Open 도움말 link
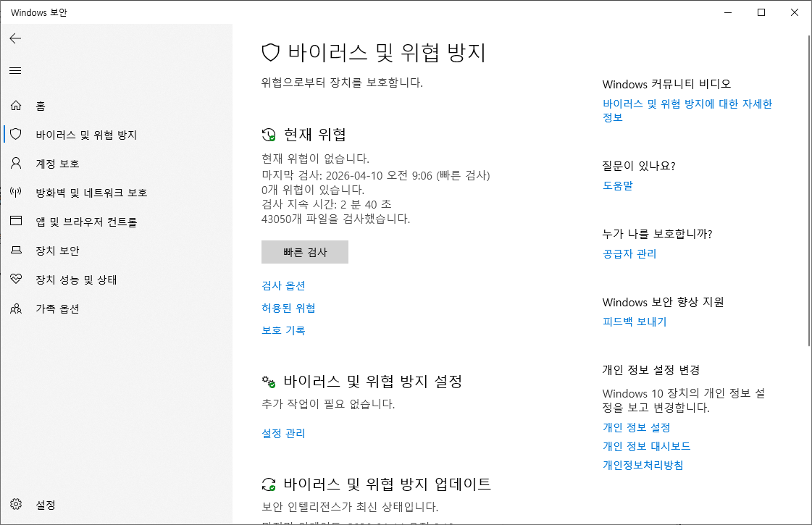The height and width of the screenshot is (525, 812). [617, 185]
